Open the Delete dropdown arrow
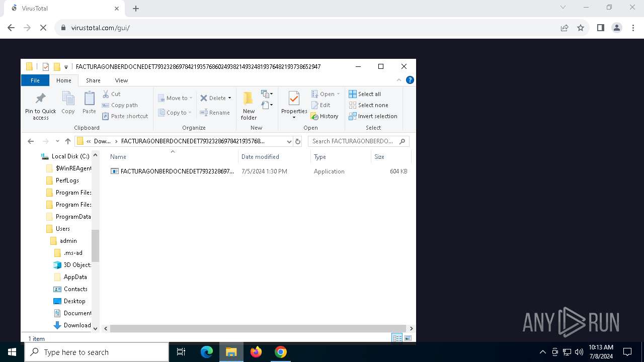The image size is (644, 362). [x=229, y=98]
